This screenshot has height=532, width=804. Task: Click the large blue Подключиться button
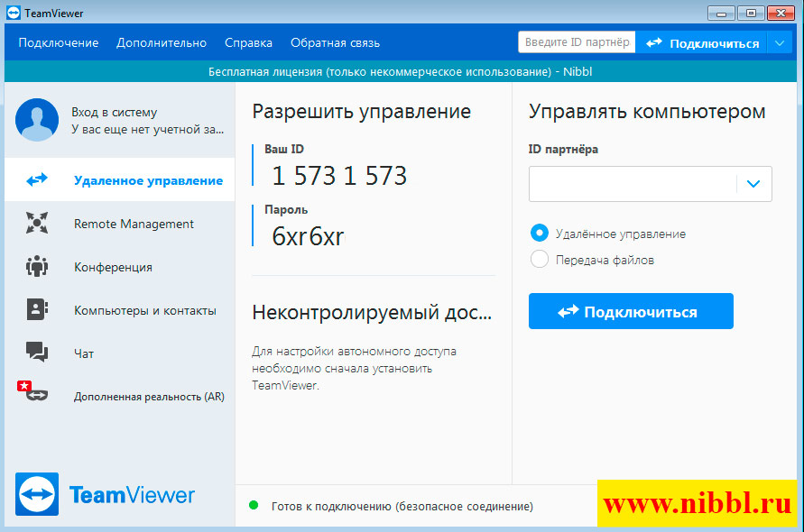tap(632, 311)
